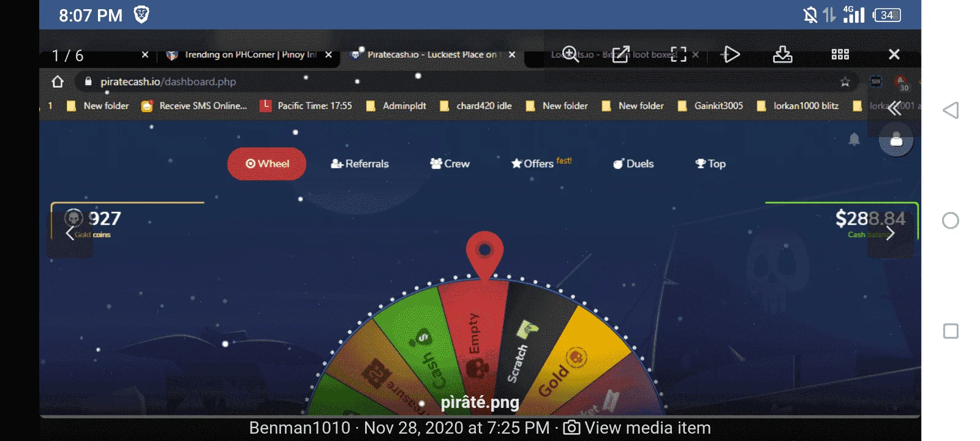Click browser home icon
Screen dimensions: 980x441
pos(58,81)
